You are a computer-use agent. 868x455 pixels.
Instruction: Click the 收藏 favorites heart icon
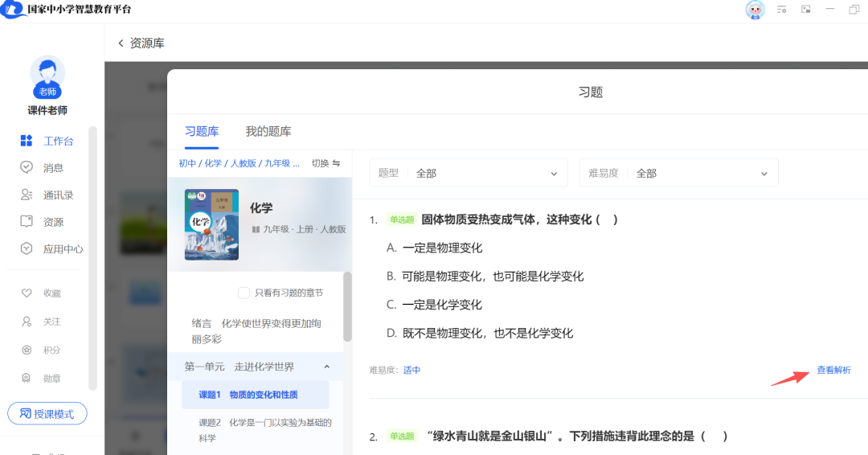27,293
